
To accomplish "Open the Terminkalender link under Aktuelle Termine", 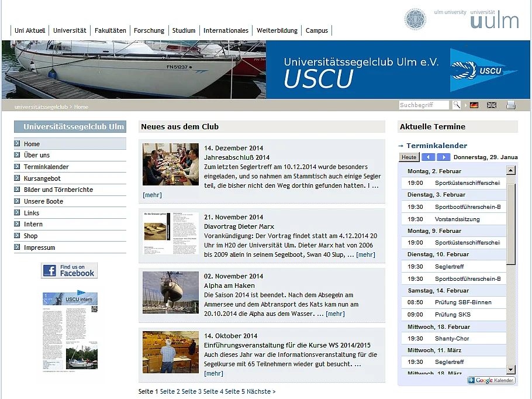I will coord(437,146).
